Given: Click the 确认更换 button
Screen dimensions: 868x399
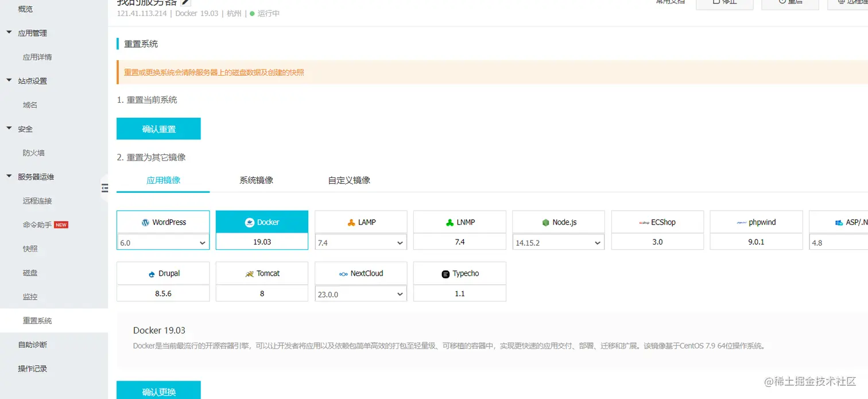Looking at the screenshot, I should coord(158,390).
